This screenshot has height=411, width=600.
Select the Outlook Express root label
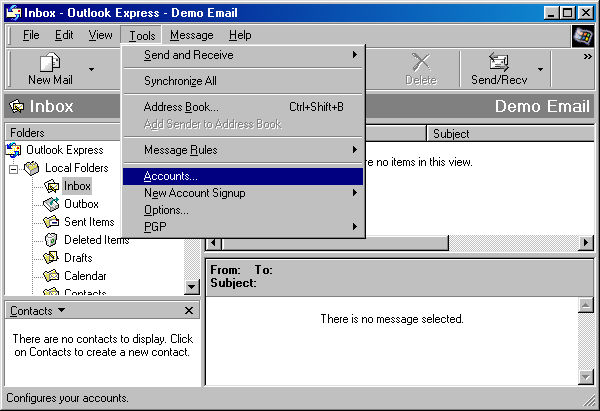(65, 150)
